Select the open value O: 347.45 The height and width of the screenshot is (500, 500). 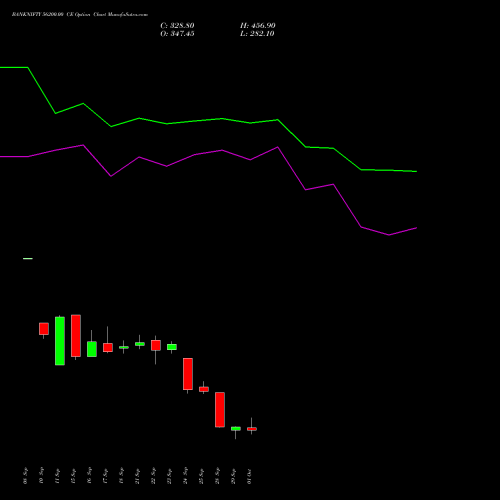tap(177, 34)
